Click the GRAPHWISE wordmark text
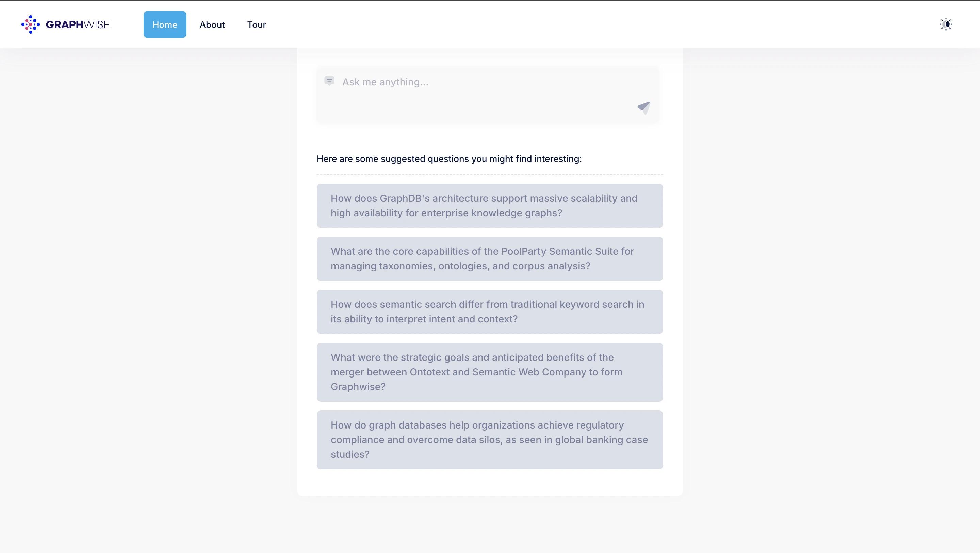Viewport: 980px width, 553px height. [78, 25]
